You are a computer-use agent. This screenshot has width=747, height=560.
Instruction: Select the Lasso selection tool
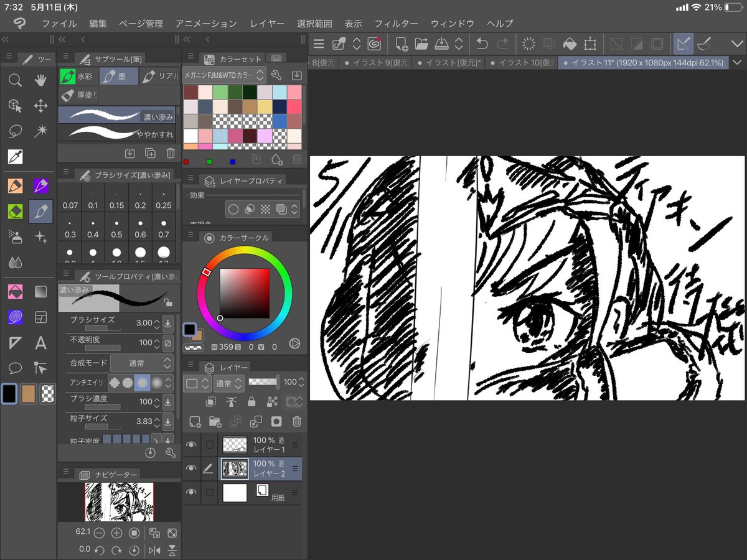pos(15,131)
